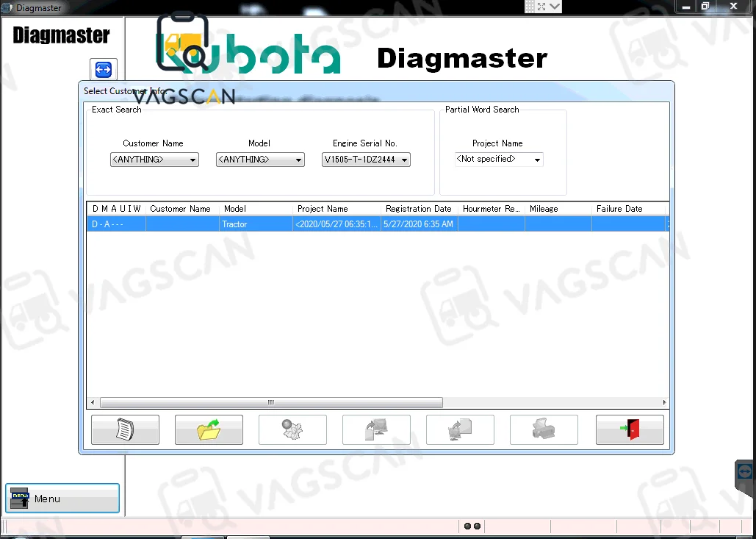
Task: Open the Customer Name dropdown
Action: [154, 160]
